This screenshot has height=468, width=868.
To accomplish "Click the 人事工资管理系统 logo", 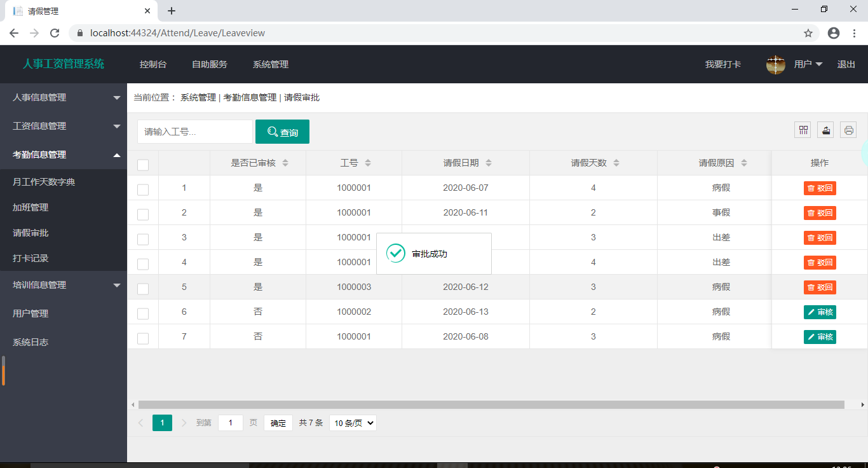I will point(64,64).
